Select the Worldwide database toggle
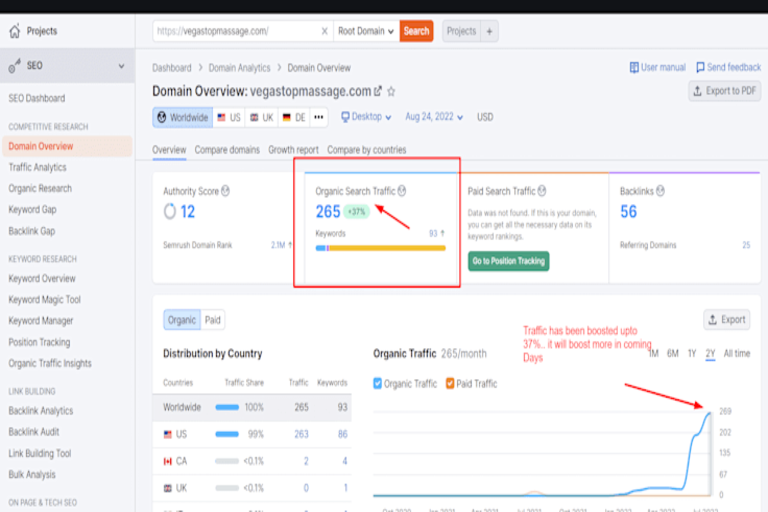 coord(183,118)
